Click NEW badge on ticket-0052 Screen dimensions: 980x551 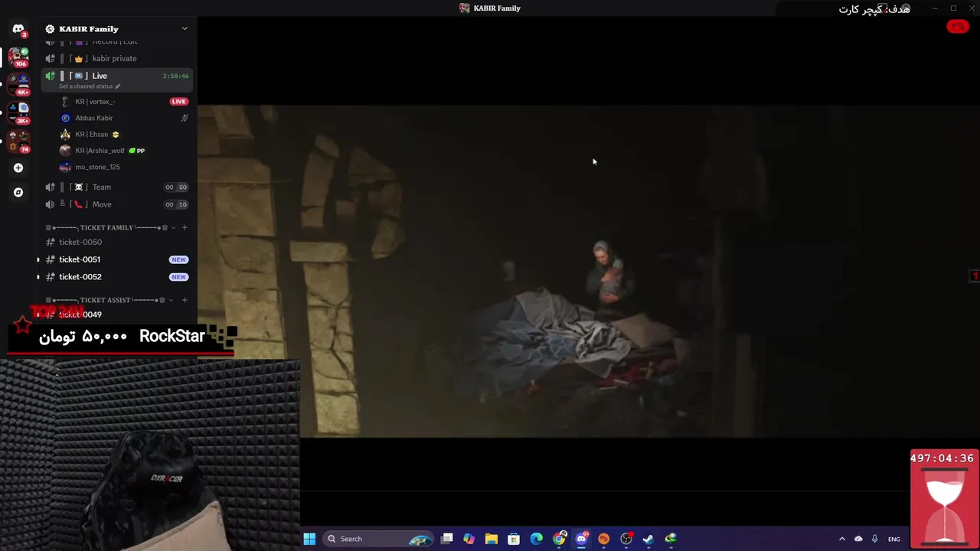point(178,277)
